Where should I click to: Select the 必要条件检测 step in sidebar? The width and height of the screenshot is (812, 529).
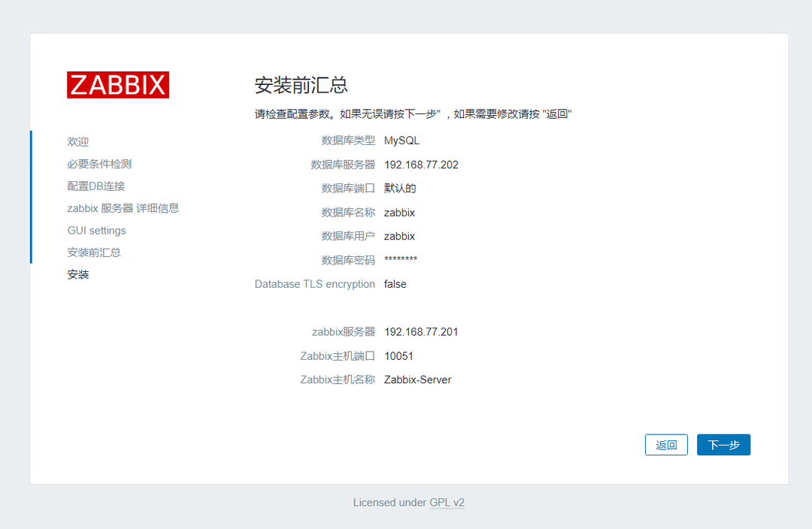coord(99,164)
